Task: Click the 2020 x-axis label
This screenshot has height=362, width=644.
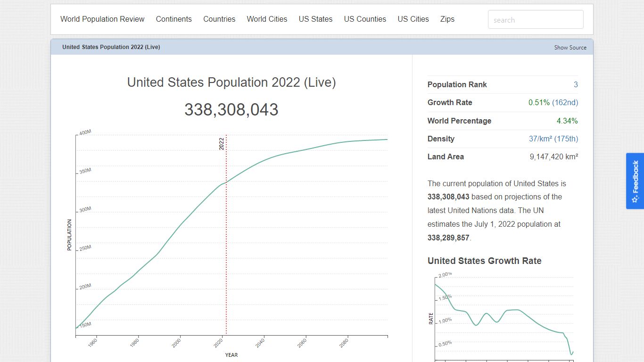Action: (218, 343)
